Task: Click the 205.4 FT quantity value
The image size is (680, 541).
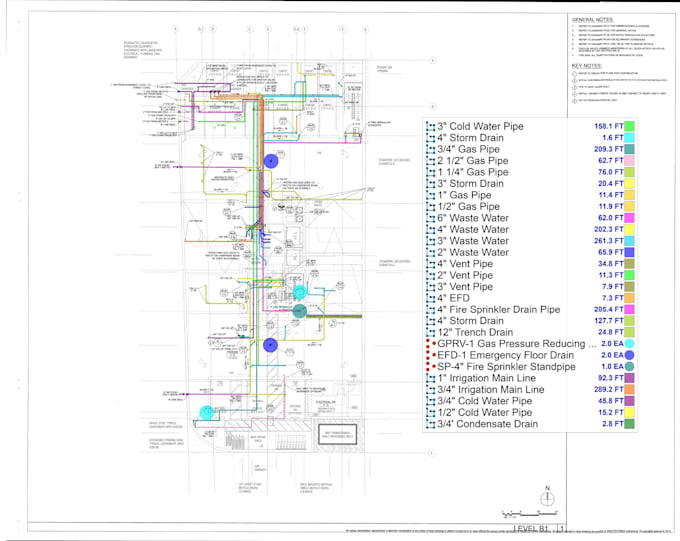Action: [x=608, y=309]
